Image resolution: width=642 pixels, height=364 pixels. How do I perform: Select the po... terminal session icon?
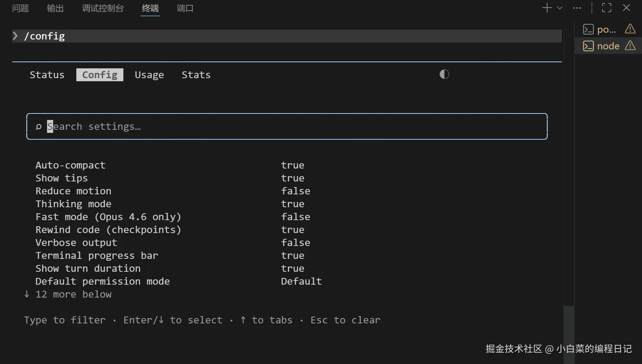tap(588, 29)
